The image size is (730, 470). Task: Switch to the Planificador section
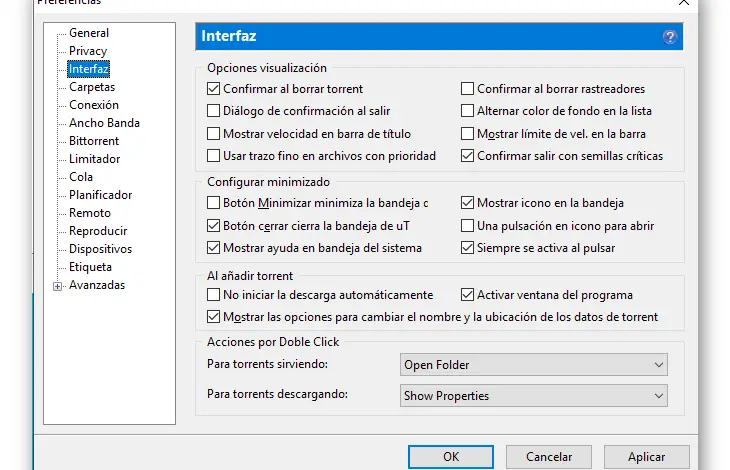pos(100,195)
